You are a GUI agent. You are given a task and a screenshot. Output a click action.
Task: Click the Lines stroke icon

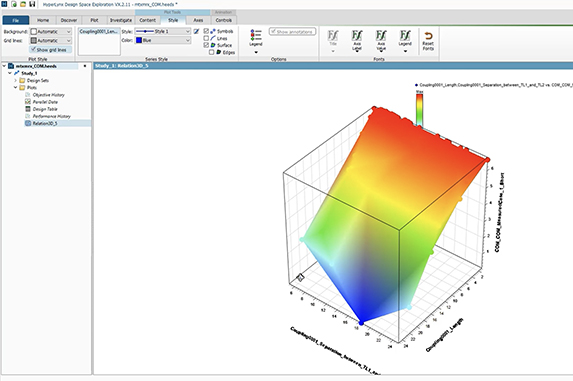213,38
